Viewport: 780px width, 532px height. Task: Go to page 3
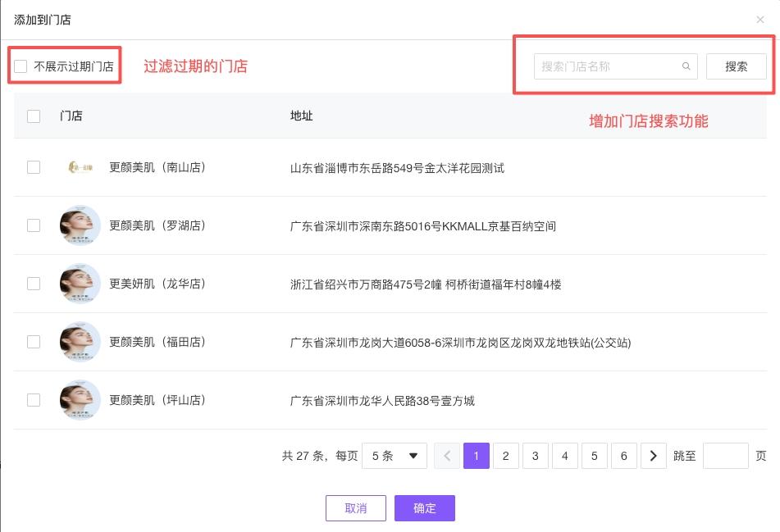click(x=536, y=456)
